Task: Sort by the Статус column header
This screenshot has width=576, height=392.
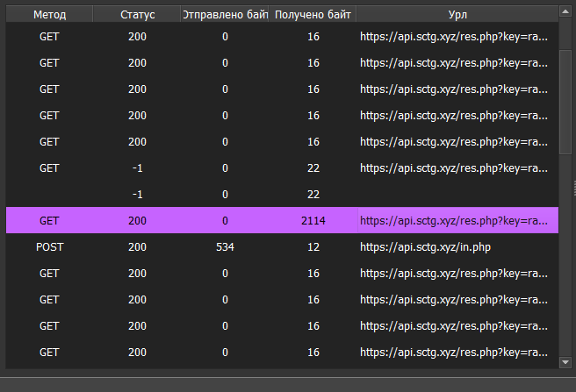Action: tap(137, 15)
